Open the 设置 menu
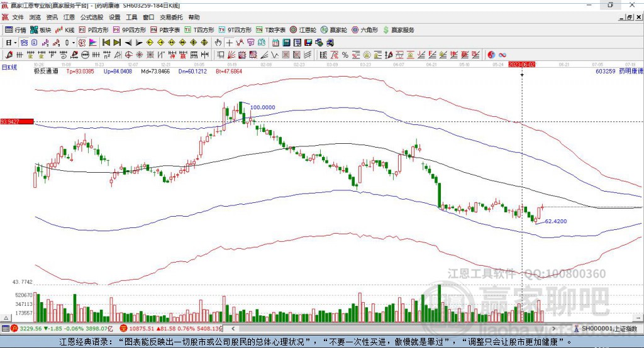Screen dimensions: 644x348 coord(114,17)
